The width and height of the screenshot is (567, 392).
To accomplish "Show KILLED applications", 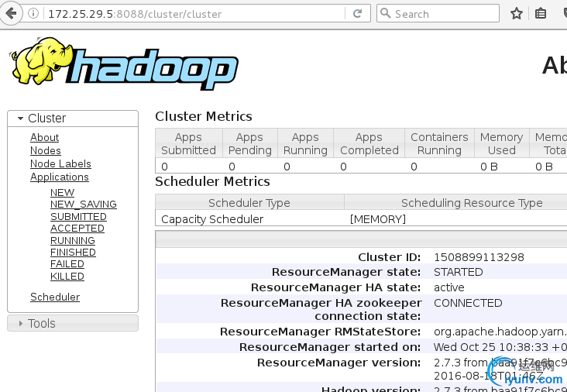I will point(67,277).
